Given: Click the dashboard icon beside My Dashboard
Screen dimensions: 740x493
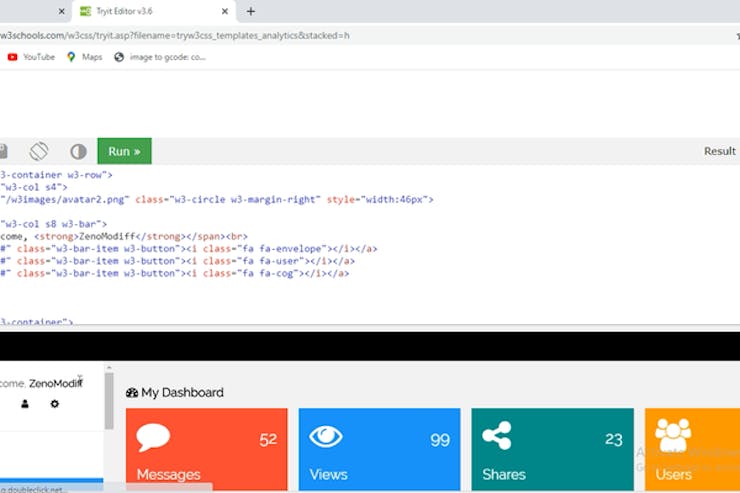Looking at the screenshot, I should click(132, 393).
